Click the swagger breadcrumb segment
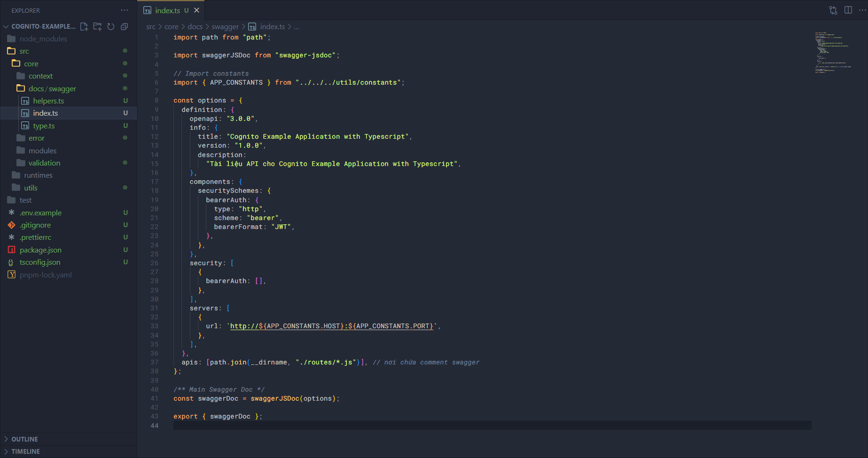This screenshot has width=868, height=458. [x=225, y=27]
